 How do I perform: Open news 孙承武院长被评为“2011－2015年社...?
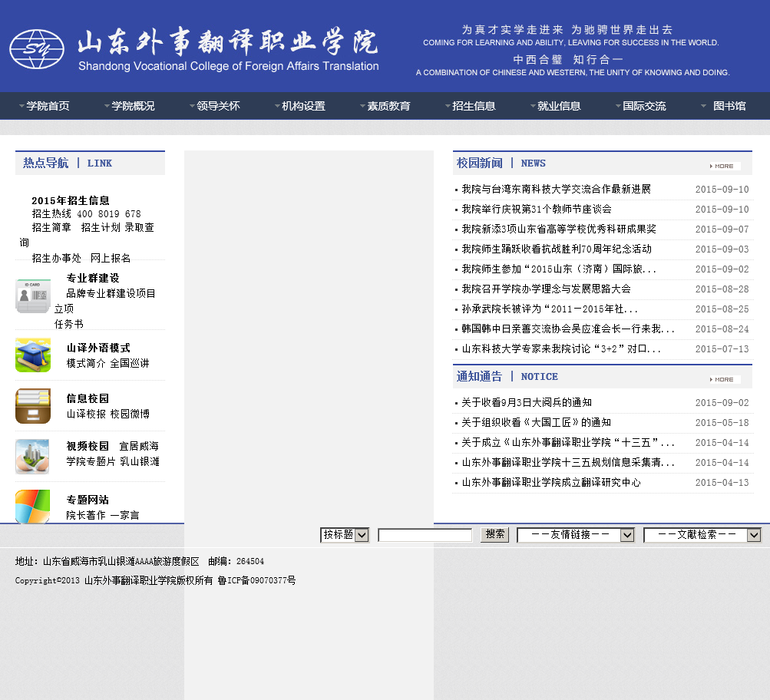550,309
